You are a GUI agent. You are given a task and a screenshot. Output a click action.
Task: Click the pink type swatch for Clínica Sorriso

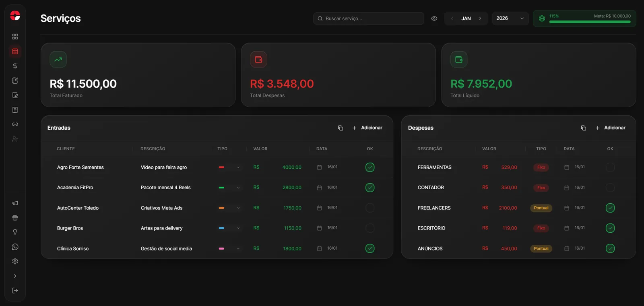(x=221, y=248)
